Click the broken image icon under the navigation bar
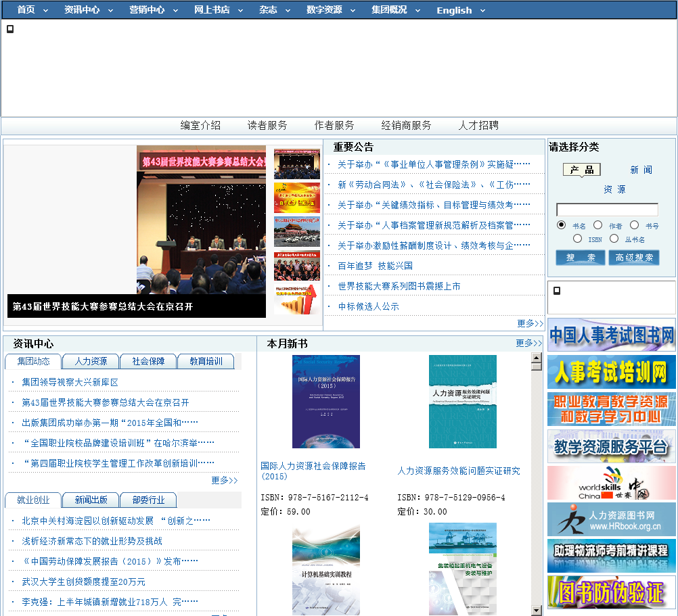The image size is (678, 616). pos(10,29)
